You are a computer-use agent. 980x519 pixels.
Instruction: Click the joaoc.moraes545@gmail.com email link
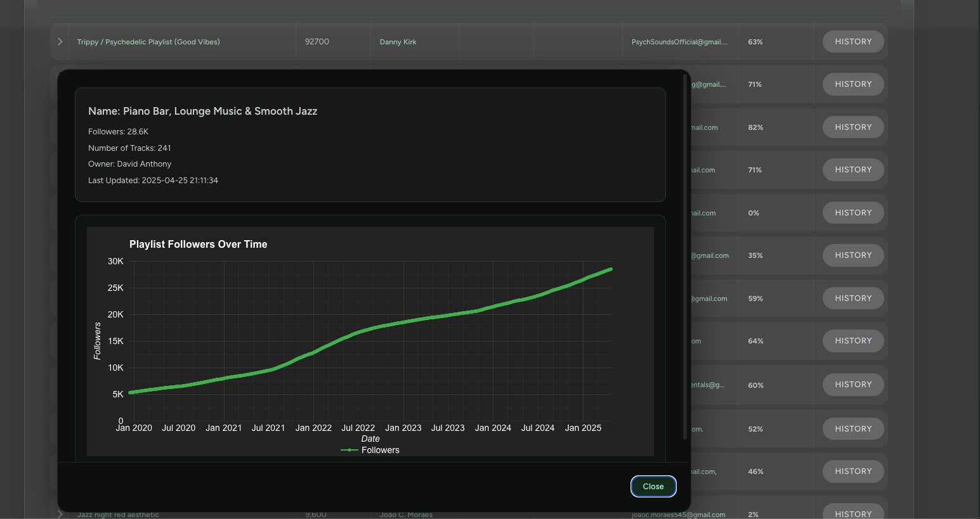[x=678, y=515]
